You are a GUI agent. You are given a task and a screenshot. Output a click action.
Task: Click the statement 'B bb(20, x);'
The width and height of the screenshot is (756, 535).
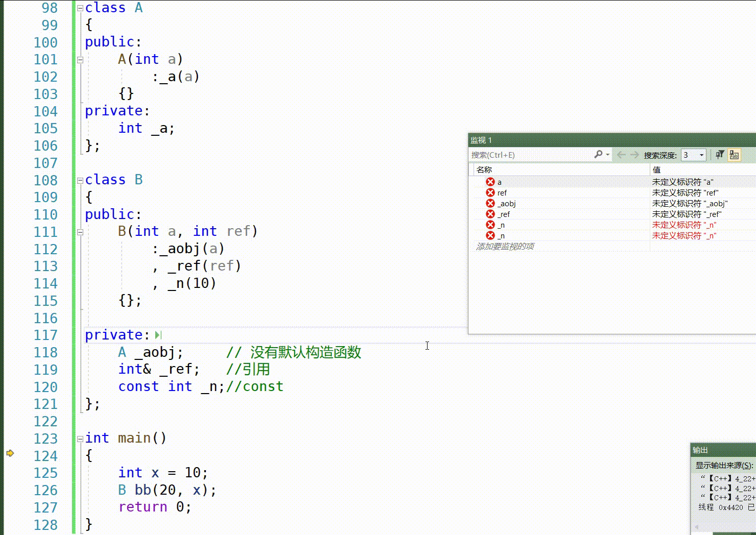[x=168, y=491]
